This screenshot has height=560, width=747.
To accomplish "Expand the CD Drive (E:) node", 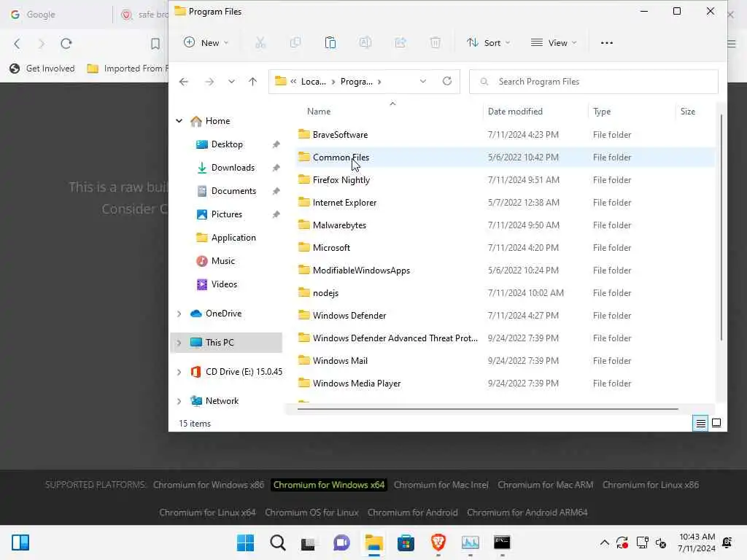I will click(x=179, y=372).
